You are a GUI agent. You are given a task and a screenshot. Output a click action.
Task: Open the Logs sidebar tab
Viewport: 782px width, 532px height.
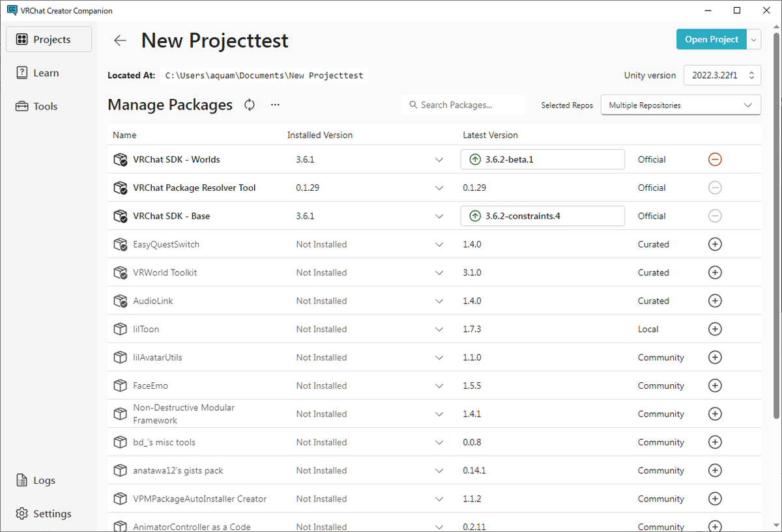49,481
